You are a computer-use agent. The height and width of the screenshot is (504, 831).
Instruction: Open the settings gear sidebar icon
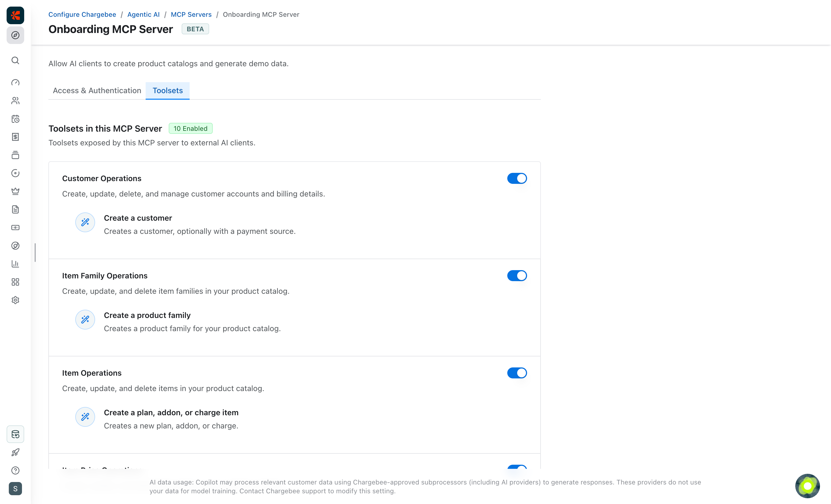(15, 300)
